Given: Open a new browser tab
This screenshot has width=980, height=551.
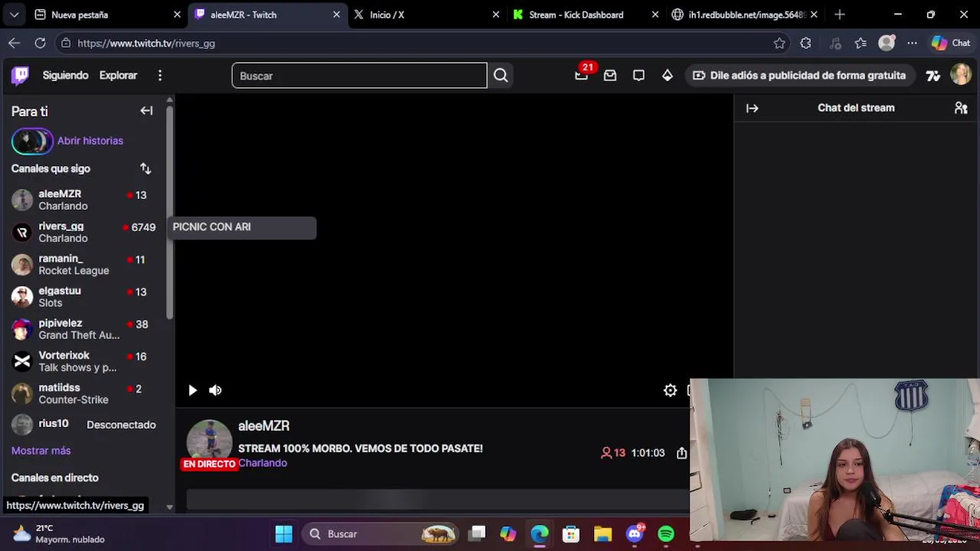Looking at the screenshot, I should coord(840,15).
